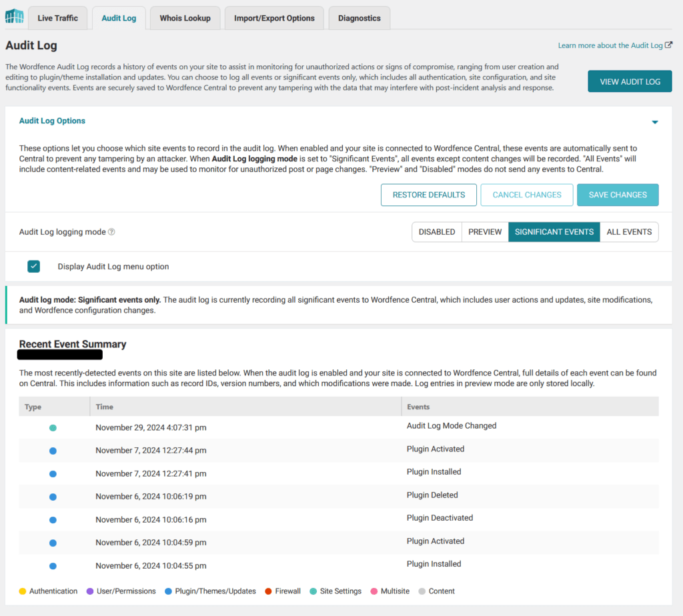
Task: Collapse the Audit Log Options section
Action: click(655, 121)
